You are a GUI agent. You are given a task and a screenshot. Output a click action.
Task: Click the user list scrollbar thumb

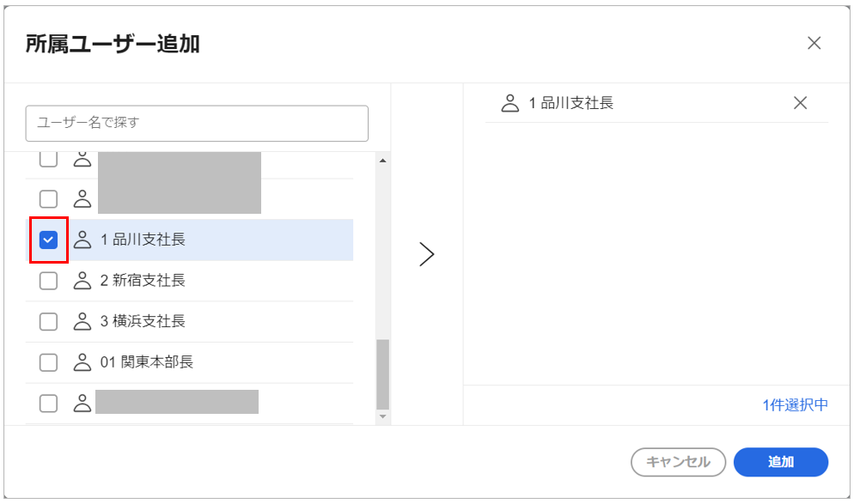[x=383, y=374]
